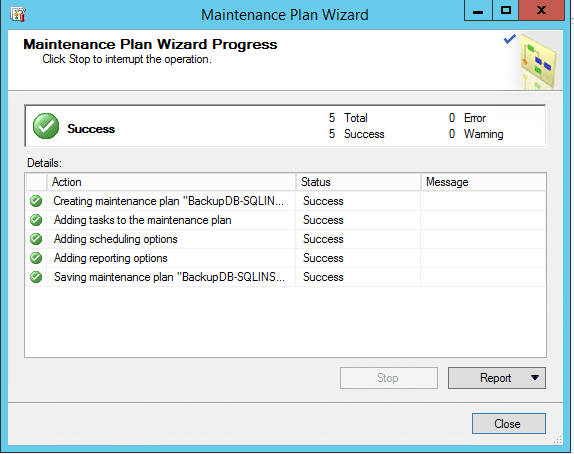Click the green check beside Saving maintenance plan
The height and width of the screenshot is (454, 574).
tap(36, 277)
